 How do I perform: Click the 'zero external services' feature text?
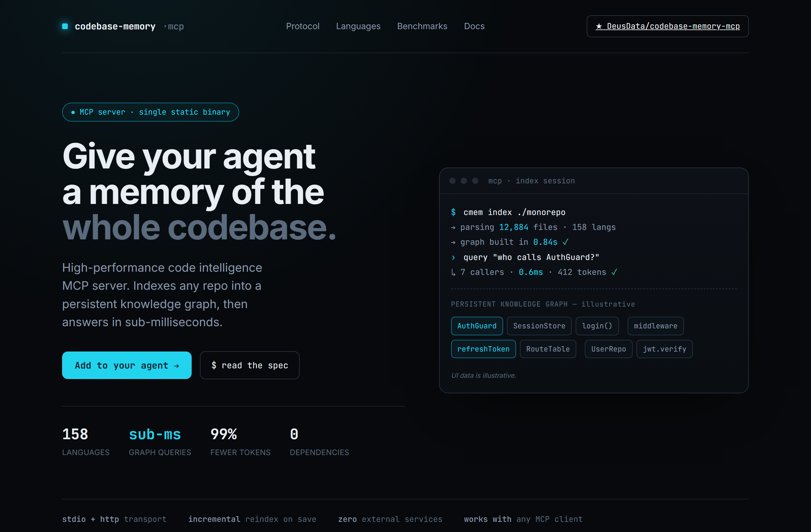[390, 519]
